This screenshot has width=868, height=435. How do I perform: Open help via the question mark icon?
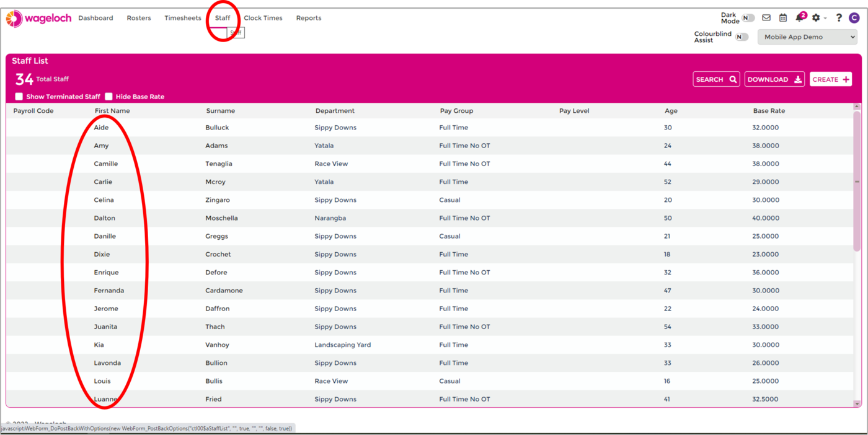(839, 18)
